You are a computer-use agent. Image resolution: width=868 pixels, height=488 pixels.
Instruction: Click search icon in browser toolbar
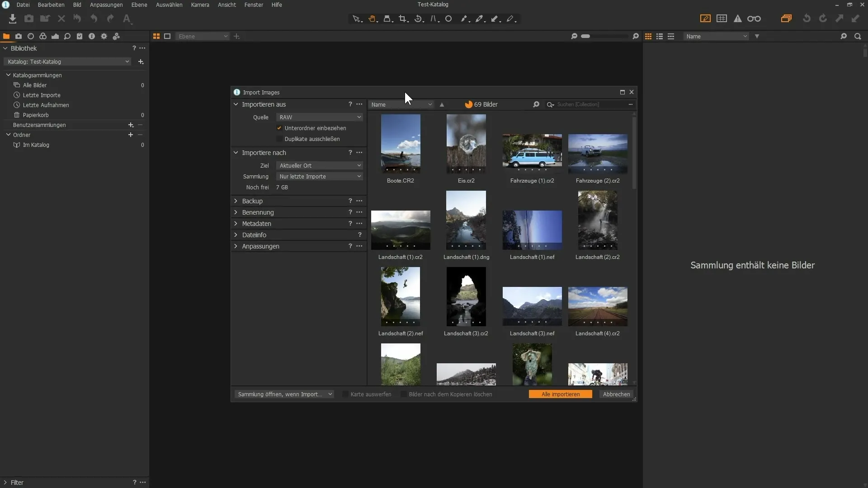tap(858, 36)
